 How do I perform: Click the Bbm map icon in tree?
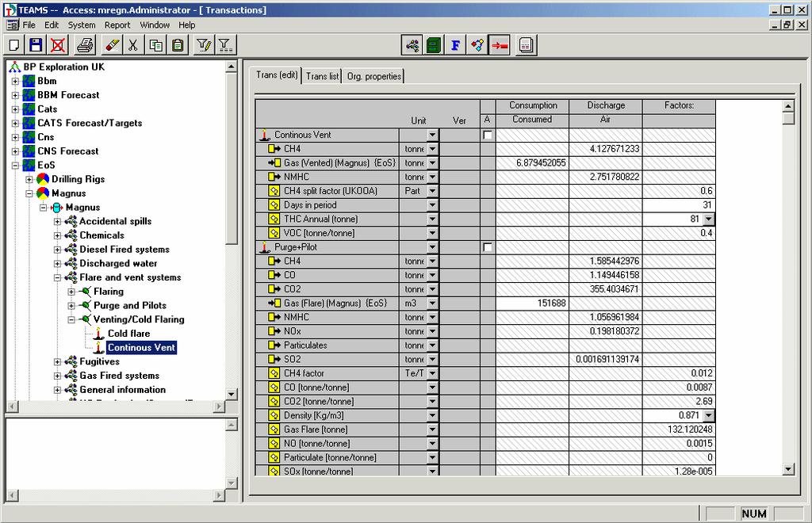(29, 81)
